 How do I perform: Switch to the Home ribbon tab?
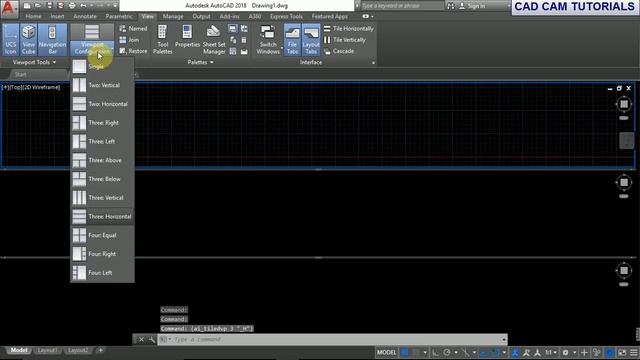coord(33,16)
